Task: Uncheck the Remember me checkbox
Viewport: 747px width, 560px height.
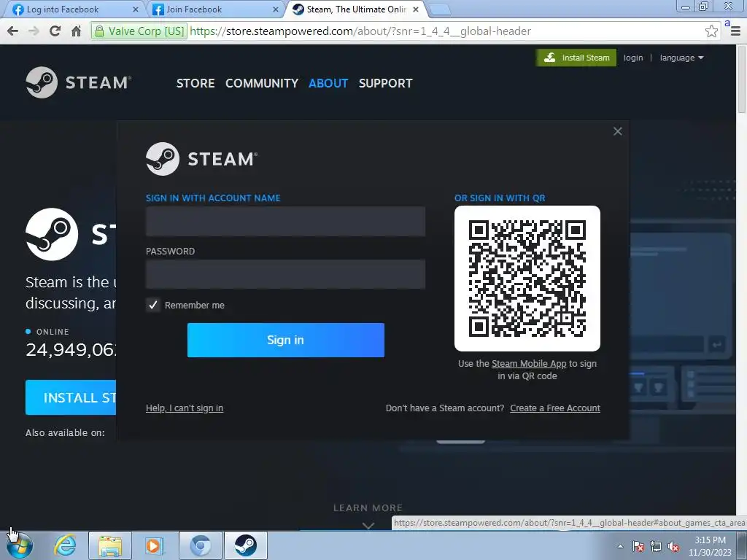Action: (x=153, y=305)
